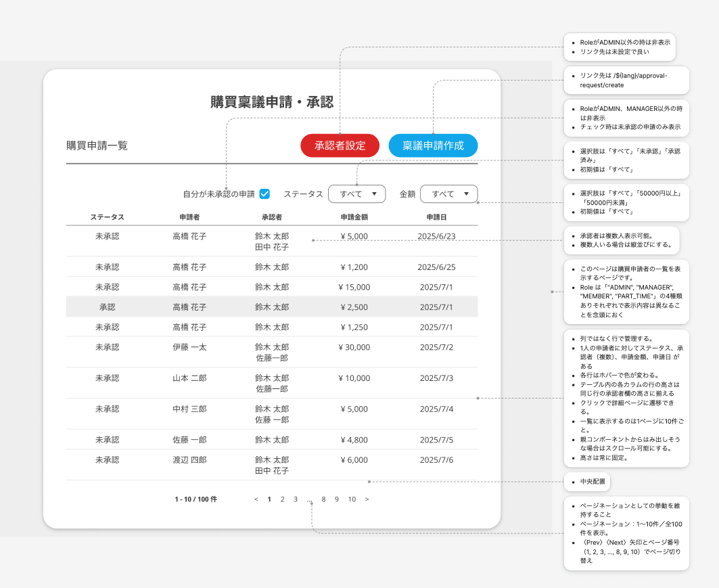The width and height of the screenshot is (719, 588).
Task: Click the 申請日 column header
Action: [x=436, y=217]
